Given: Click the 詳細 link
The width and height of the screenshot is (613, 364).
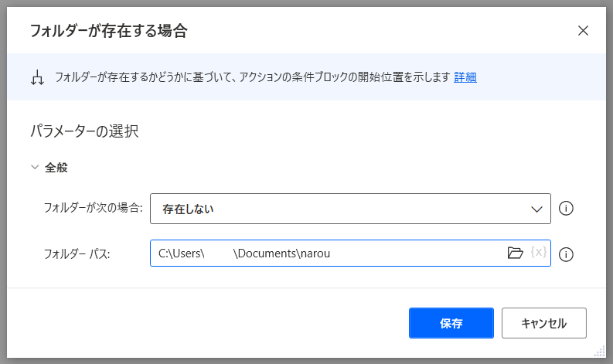Looking at the screenshot, I should pos(465,77).
